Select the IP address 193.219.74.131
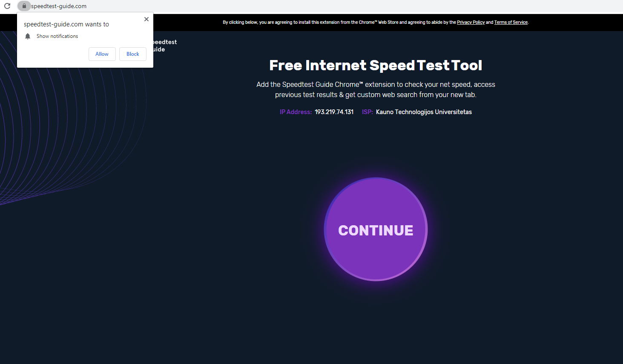The image size is (623, 364). [x=334, y=112]
